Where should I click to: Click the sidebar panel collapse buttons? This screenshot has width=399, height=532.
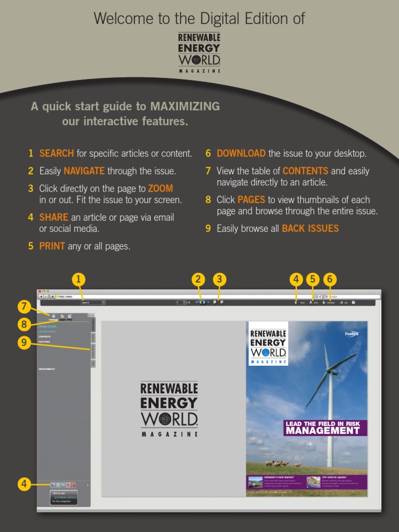coord(91,315)
